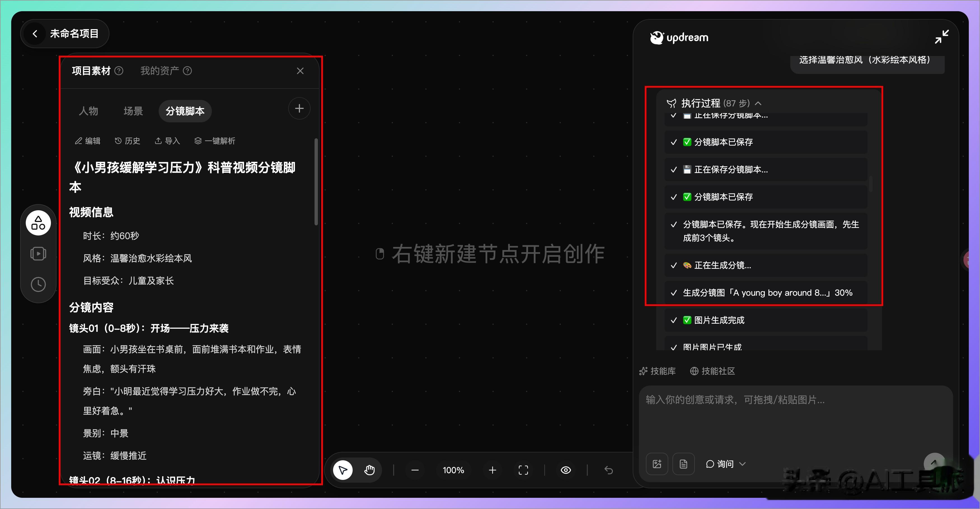
Task: Select the 人物 tab
Action: (88, 111)
